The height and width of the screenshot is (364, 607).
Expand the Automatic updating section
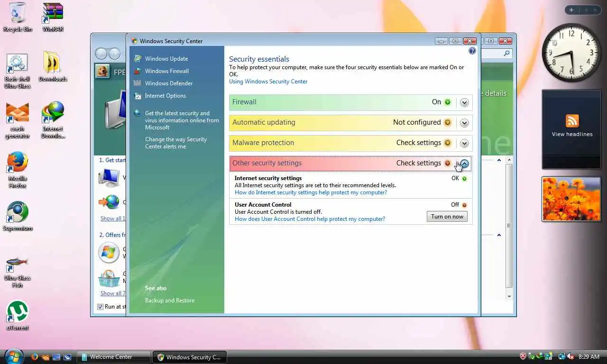pos(464,123)
